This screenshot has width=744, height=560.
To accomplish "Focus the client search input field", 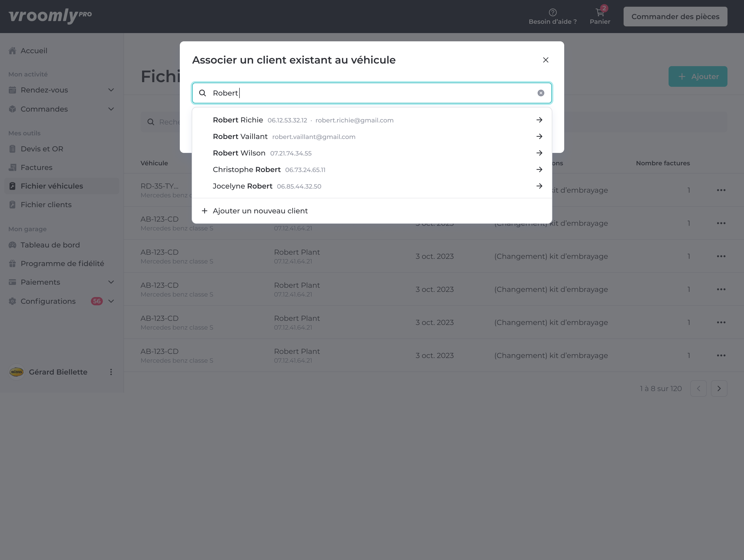I will pyautogui.click(x=370, y=93).
